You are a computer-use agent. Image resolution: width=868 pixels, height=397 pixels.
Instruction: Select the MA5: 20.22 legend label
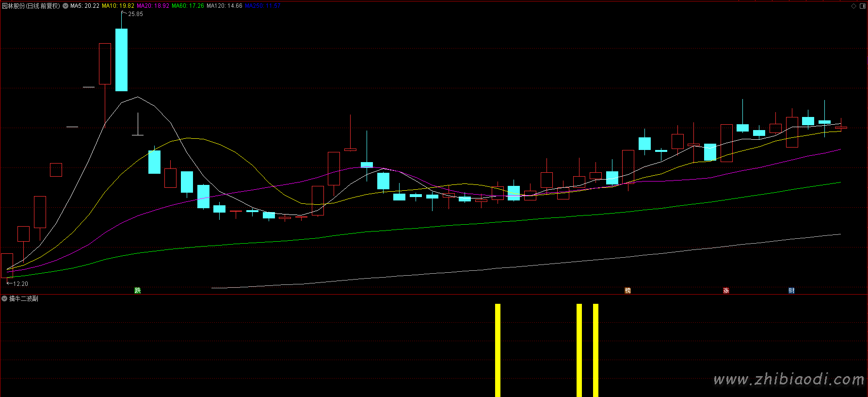click(85, 6)
